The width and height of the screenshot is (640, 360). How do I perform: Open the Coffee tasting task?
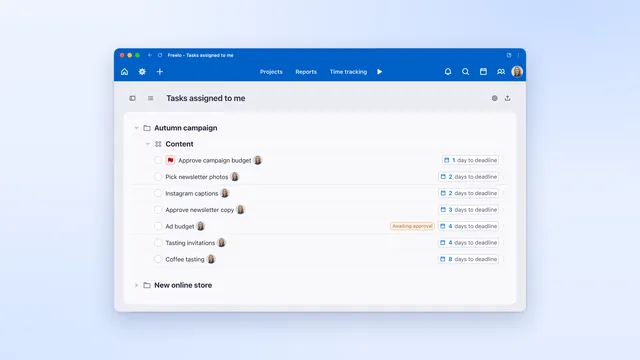pos(184,259)
